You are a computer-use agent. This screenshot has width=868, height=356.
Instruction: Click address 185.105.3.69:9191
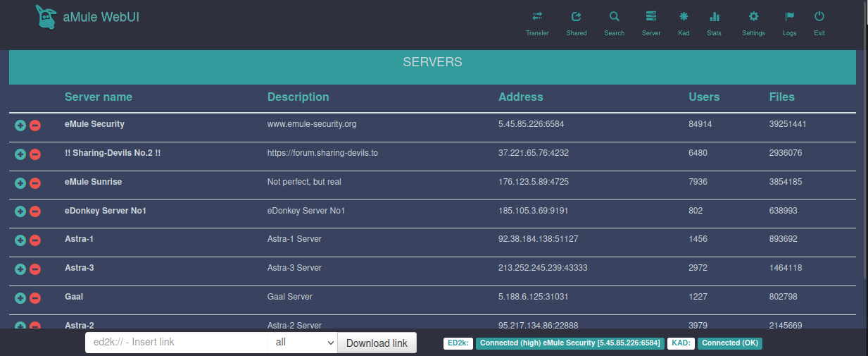(x=534, y=211)
